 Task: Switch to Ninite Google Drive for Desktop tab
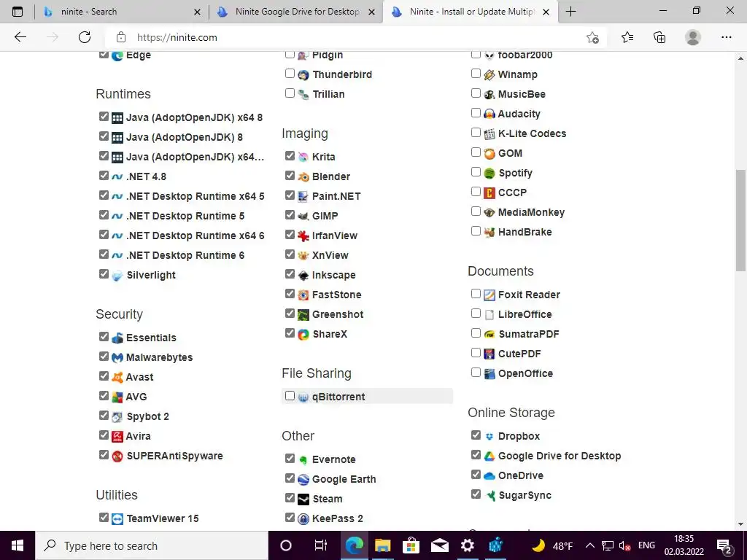[296, 12]
